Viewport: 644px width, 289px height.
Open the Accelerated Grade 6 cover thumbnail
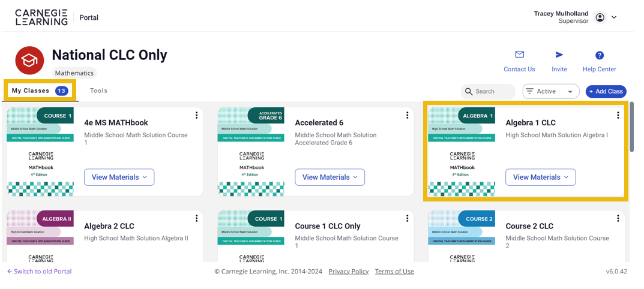[251, 152]
